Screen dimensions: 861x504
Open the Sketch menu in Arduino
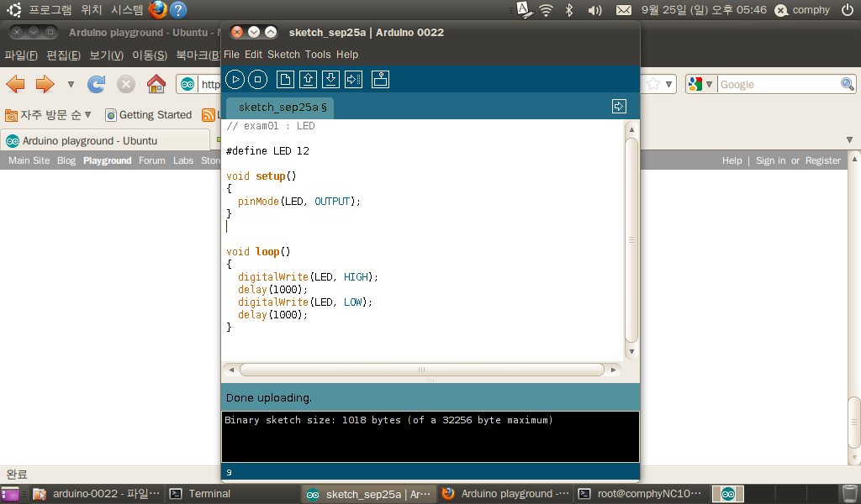tap(283, 55)
